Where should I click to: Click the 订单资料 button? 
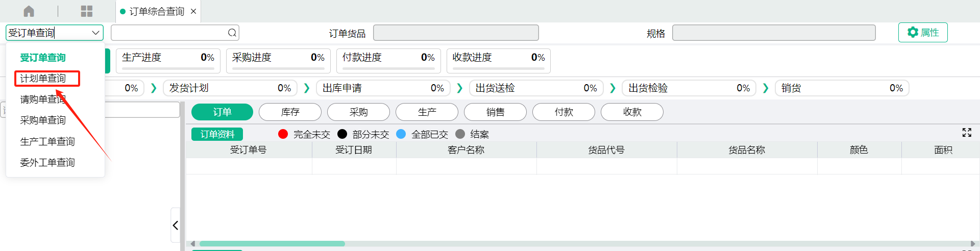click(x=217, y=134)
